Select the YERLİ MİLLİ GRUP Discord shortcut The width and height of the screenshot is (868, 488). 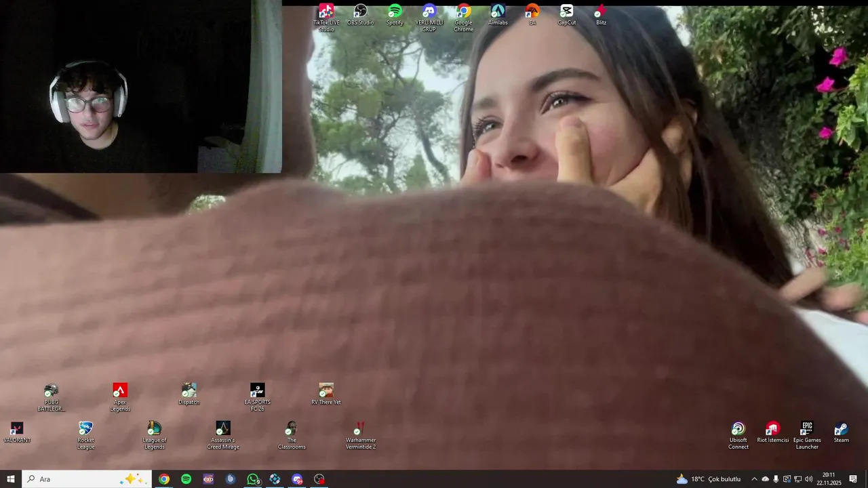429,18
